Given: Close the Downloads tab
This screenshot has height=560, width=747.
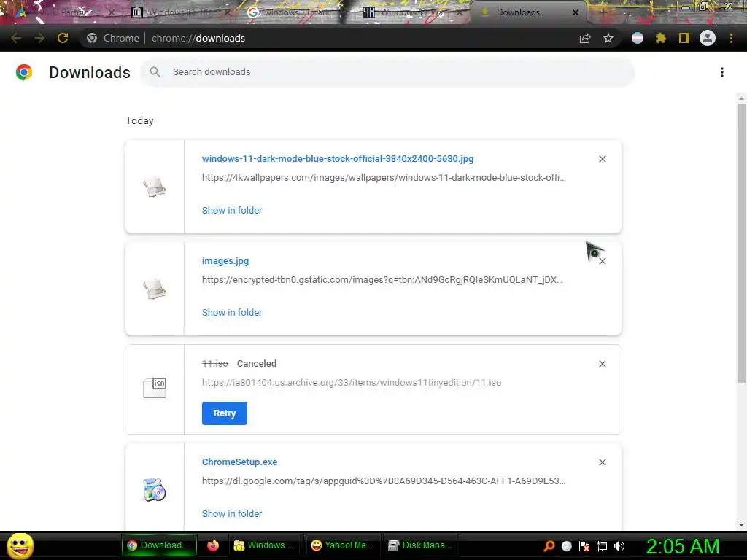Looking at the screenshot, I should (576, 13).
